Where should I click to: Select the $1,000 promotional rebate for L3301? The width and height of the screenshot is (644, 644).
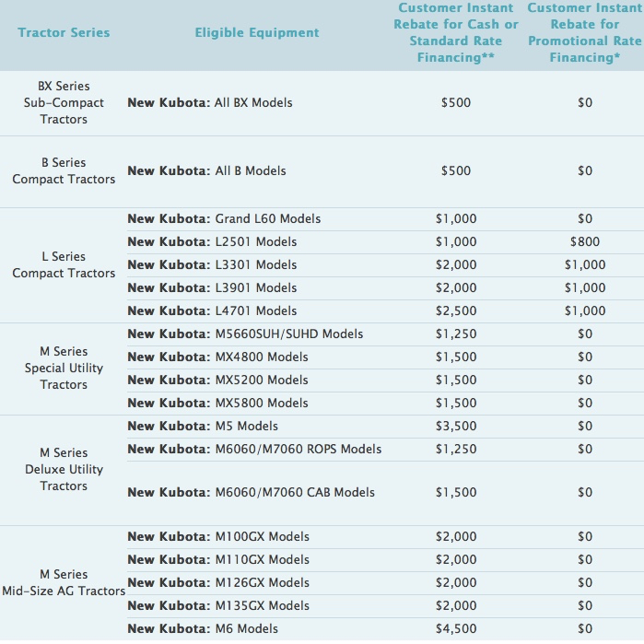point(585,265)
